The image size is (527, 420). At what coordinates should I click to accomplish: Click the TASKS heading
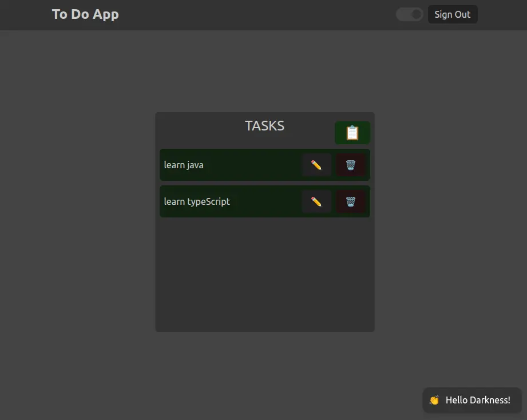tap(264, 126)
